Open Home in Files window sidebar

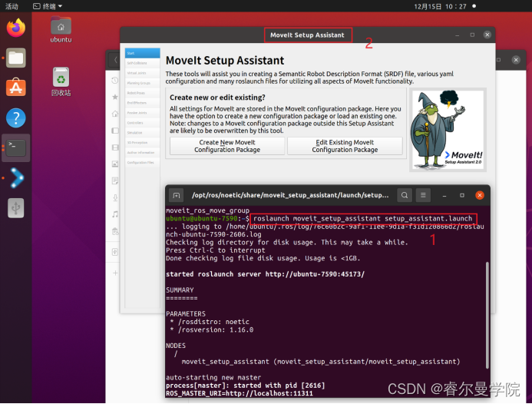coord(115,114)
